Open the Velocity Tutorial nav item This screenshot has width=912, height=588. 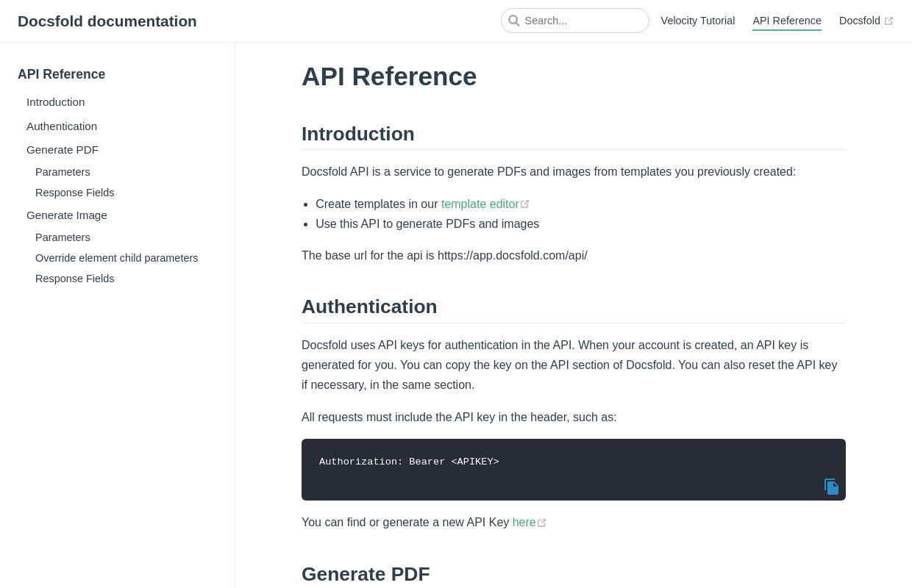tap(698, 21)
